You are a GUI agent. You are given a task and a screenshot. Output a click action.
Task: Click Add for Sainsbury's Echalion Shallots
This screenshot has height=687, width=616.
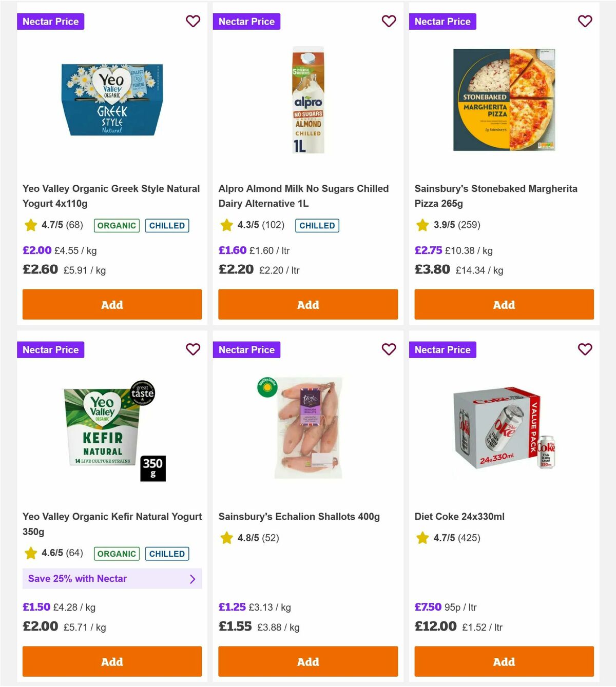coord(308,662)
